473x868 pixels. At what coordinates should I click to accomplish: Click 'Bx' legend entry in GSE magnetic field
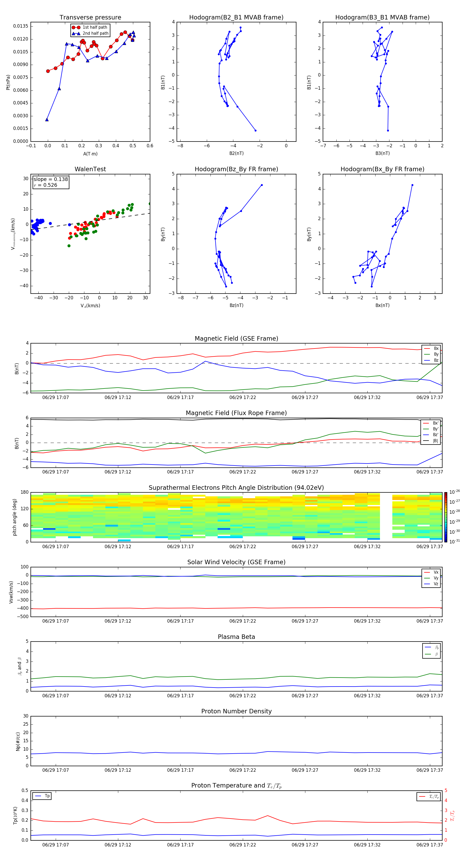pyautogui.click(x=431, y=349)
